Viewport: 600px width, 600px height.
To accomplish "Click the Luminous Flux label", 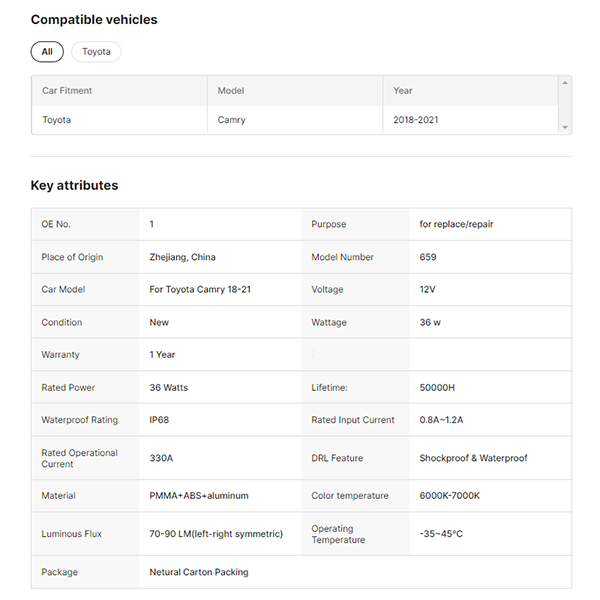I will (x=72, y=534).
